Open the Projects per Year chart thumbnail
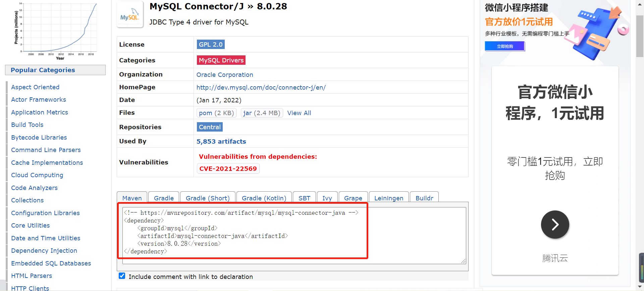The width and height of the screenshot is (644, 291). tap(56, 31)
